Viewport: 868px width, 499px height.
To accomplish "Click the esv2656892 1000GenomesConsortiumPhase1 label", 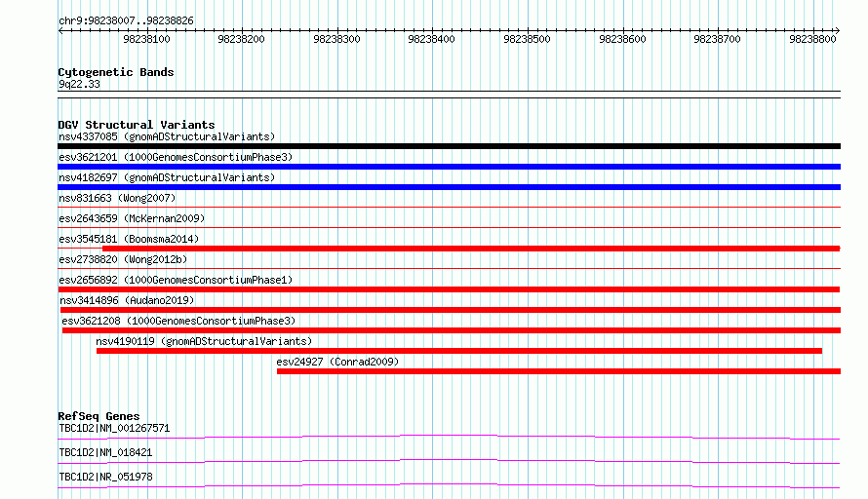I will pyautogui.click(x=176, y=280).
